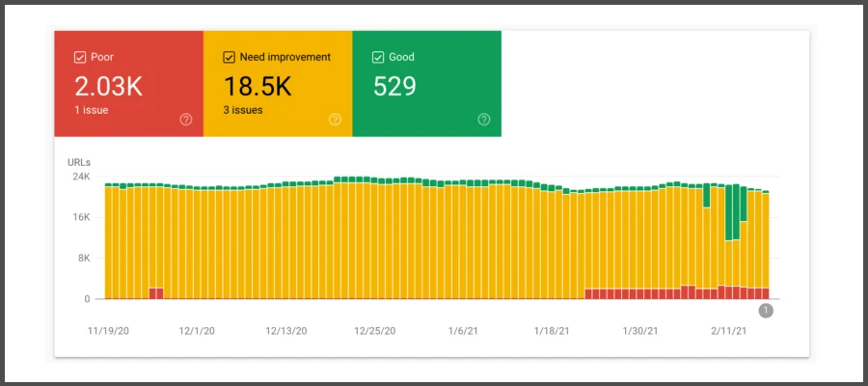The image size is (868, 386).
Task: Click the tallest green bar near 2/11/21
Action: [729, 212]
